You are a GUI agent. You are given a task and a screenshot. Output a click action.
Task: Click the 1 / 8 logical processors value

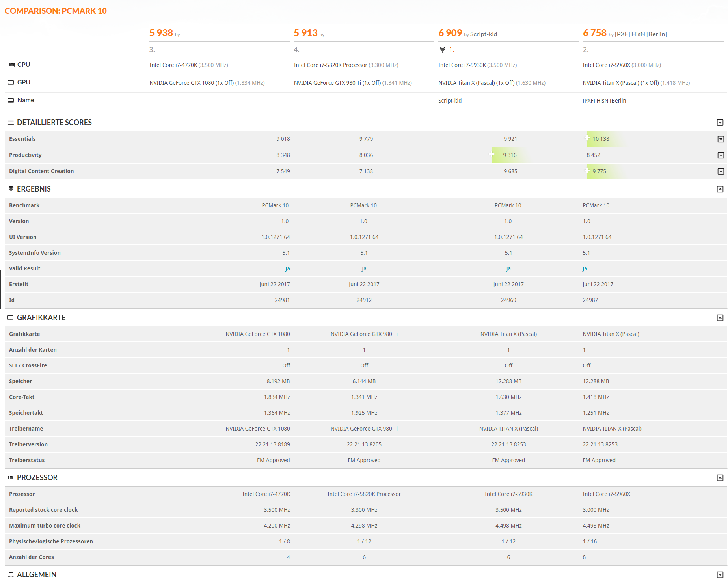tap(285, 541)
